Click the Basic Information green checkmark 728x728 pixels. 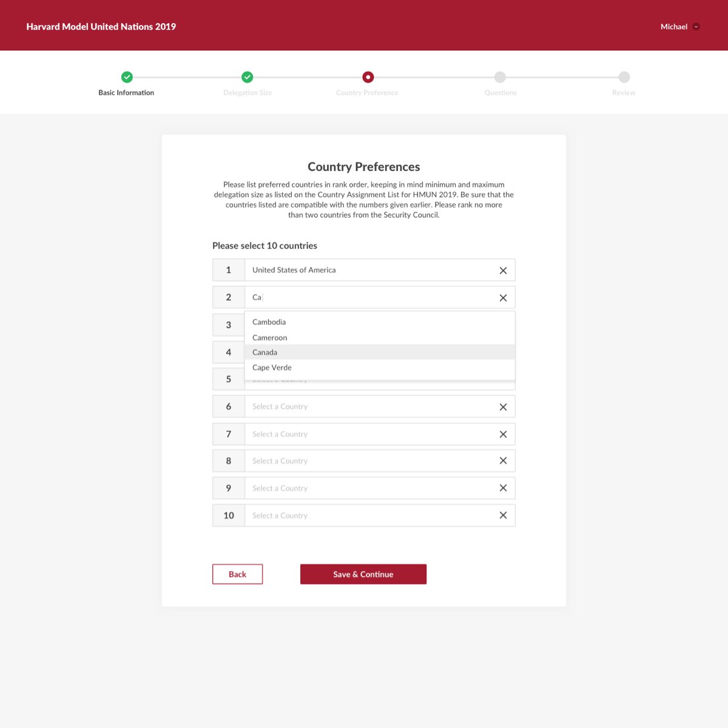point(126,78)
